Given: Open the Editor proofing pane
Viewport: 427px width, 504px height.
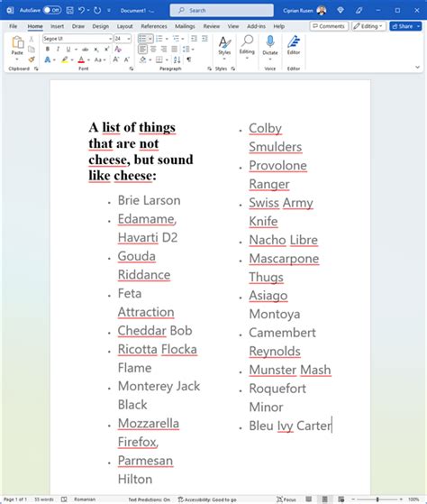Looking at the screenshot, I should coord(294,45).
